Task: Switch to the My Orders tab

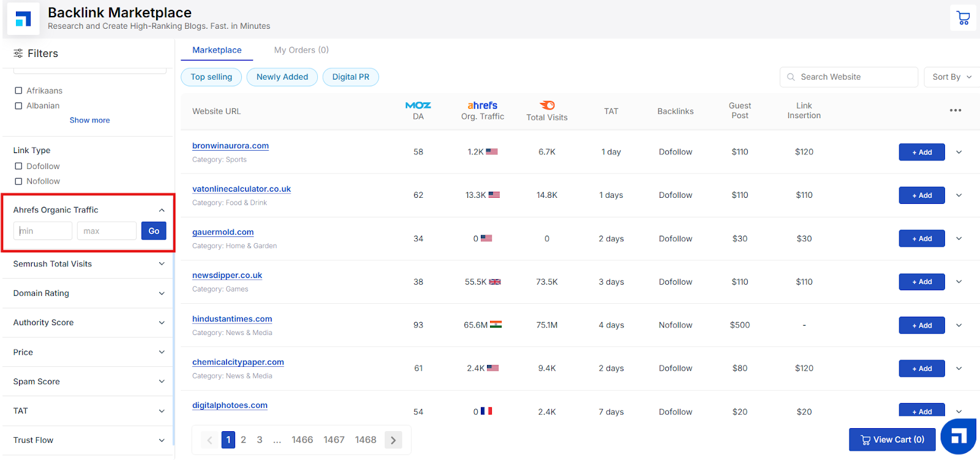Action: point(301,50)
